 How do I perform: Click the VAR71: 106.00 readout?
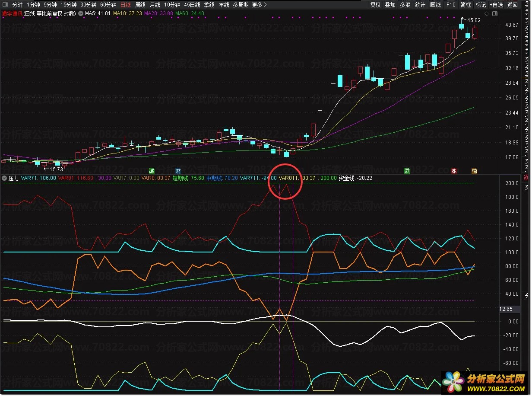point(38,178)
